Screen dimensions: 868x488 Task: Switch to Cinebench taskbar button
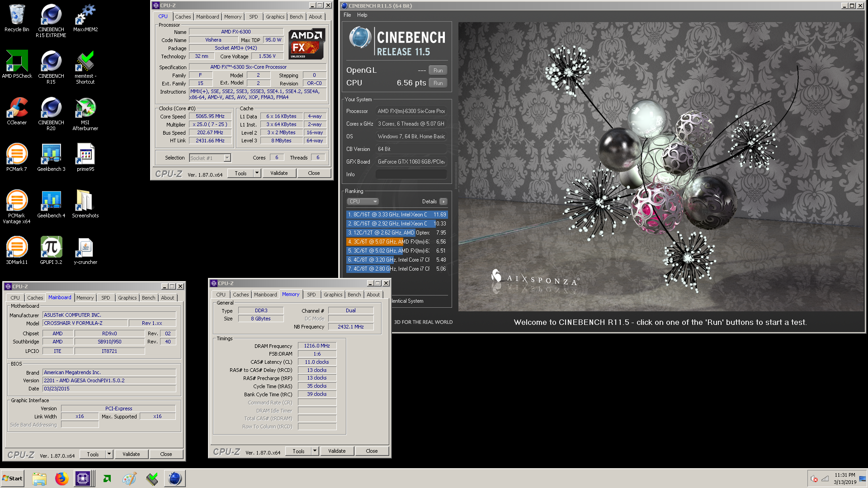175,479
